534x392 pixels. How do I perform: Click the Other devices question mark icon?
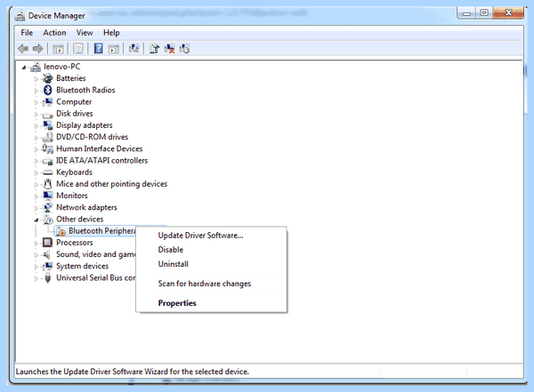[48, 220]
